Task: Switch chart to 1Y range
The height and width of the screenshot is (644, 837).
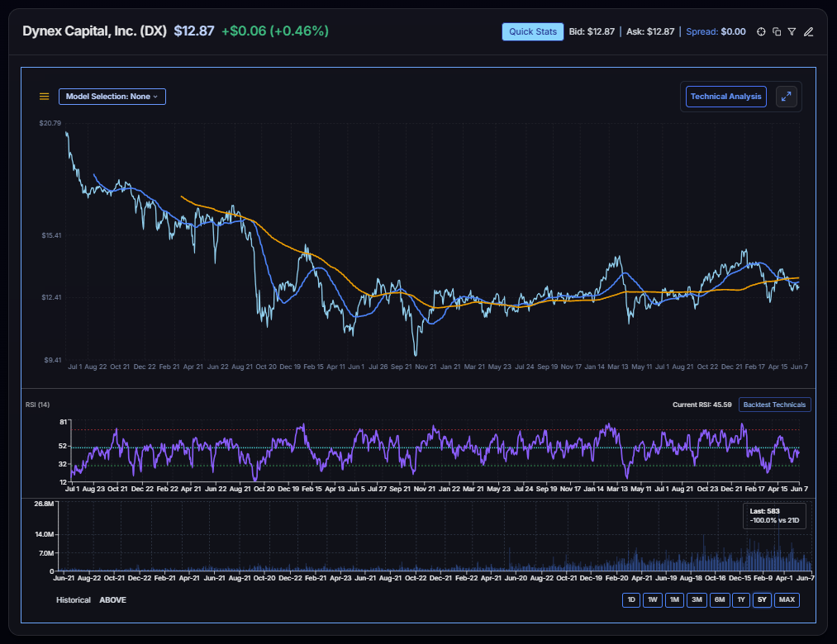Action: [x=741, y=599]
